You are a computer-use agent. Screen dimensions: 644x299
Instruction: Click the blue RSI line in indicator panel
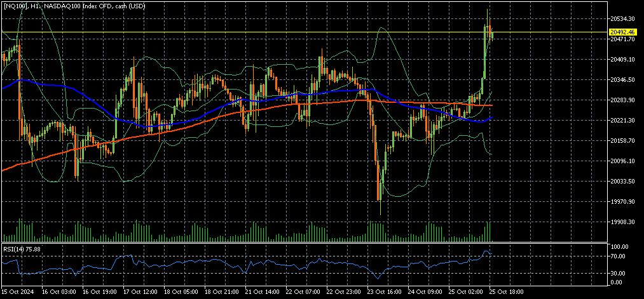[x=247, y=263]
